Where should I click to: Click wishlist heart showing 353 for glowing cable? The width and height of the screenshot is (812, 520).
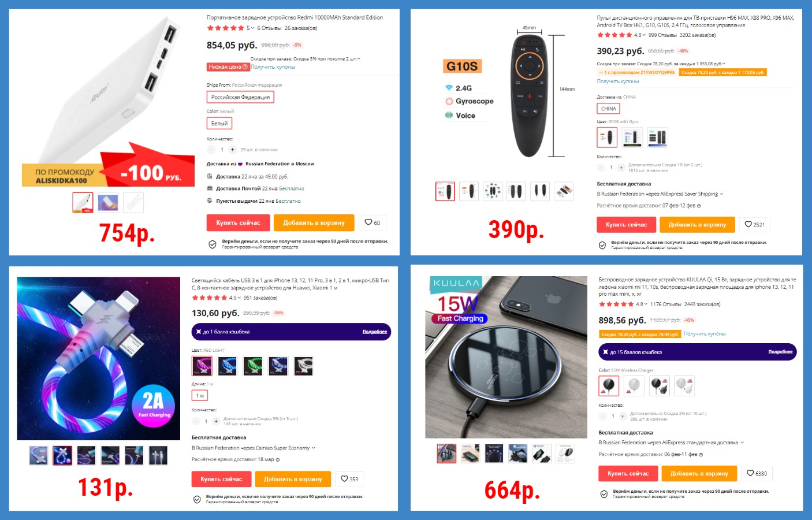tap(349, 479)
